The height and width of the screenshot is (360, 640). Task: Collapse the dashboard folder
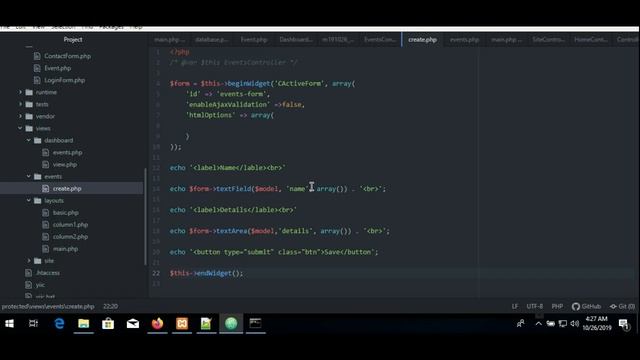click(x=29, y=140)
